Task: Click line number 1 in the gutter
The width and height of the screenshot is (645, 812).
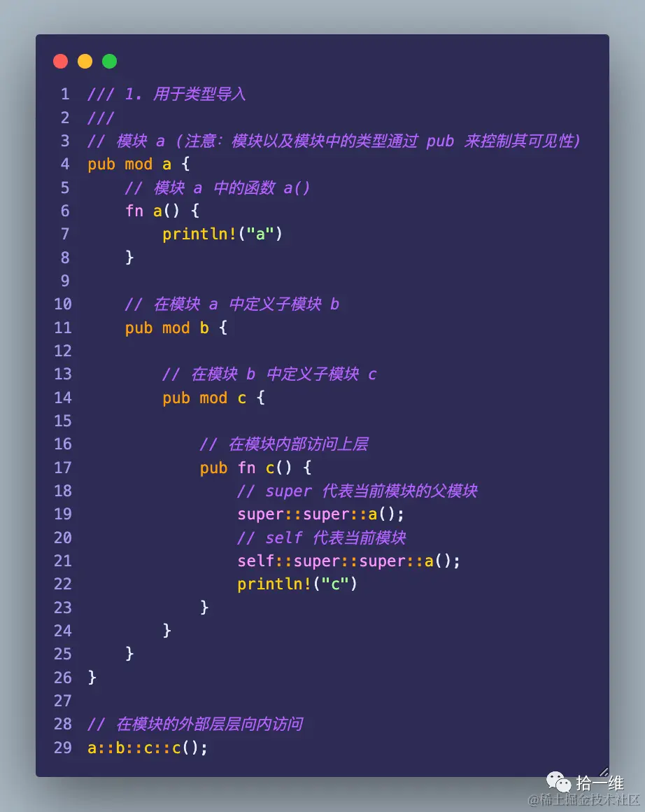Action: (64, 94)
